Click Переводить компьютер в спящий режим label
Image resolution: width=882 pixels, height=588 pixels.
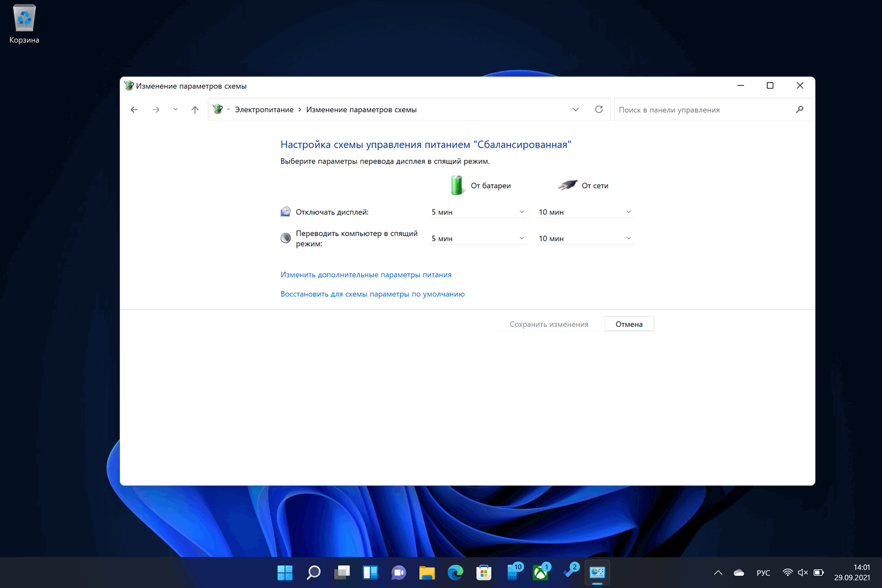(x=356, y=238)
